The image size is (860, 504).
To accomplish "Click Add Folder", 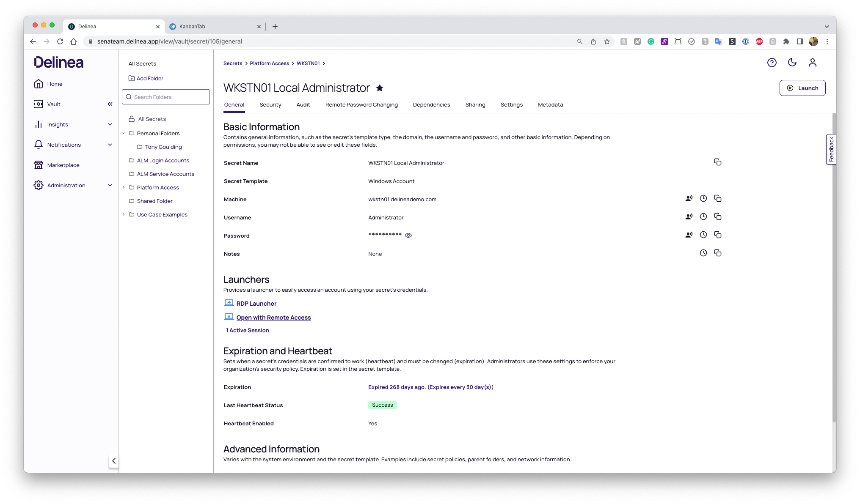I will coord(146,79).
